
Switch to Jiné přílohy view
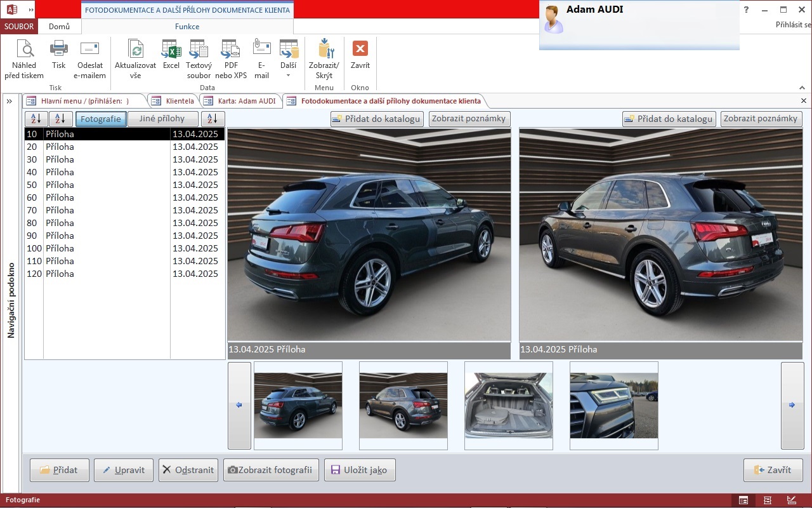click(162, 119)
